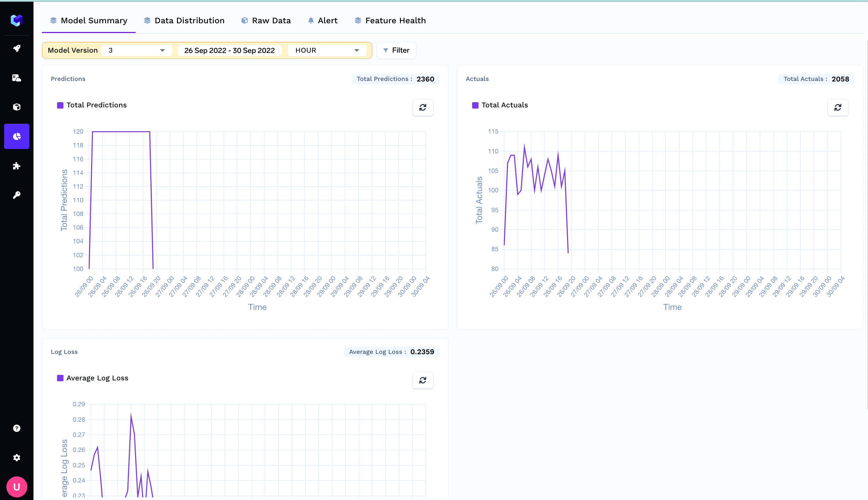Toggle the Total Predictions legend series
The height and width of the screenshot is (500, 868).
point(92,105)
